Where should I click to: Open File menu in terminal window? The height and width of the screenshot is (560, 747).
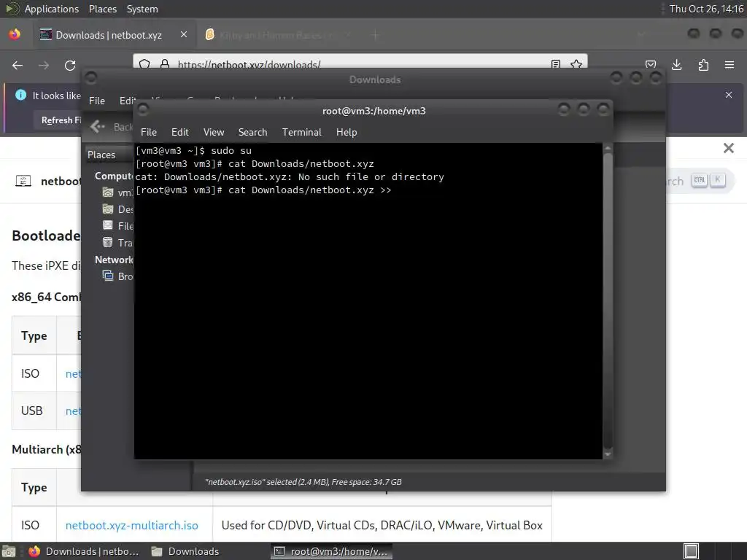[x=149, y=132]
